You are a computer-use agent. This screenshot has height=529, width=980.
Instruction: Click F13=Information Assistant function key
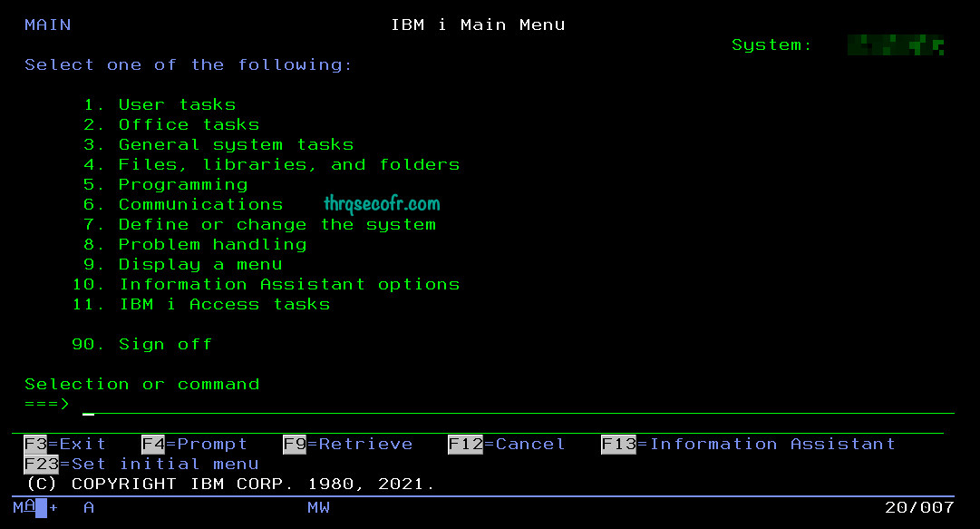click(x=748, y=444)
